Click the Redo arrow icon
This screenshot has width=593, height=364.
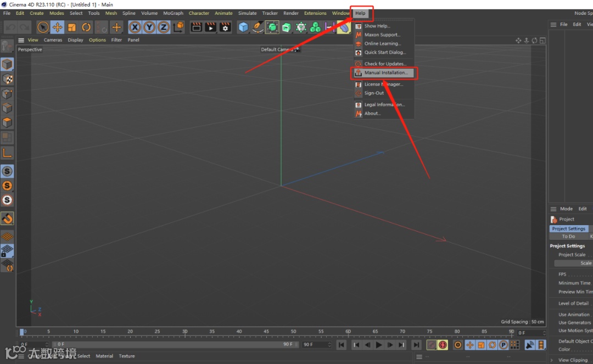point(25,27)
